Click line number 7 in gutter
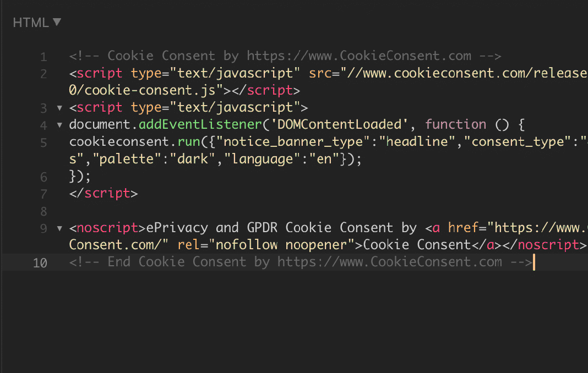The width and height of the screenshot is (588, 373). [43, 194]
